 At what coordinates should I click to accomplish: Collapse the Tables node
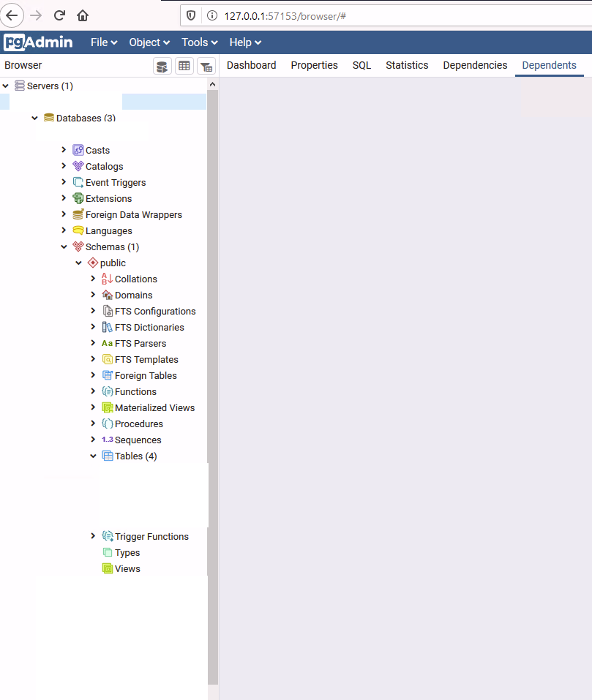coord(93,456)
